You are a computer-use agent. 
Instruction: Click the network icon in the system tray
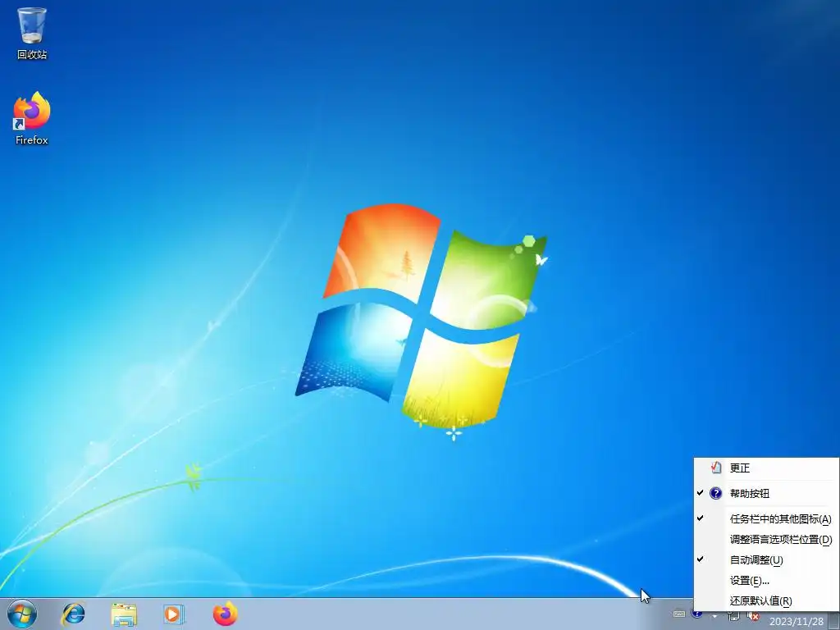tap(733, 617)
